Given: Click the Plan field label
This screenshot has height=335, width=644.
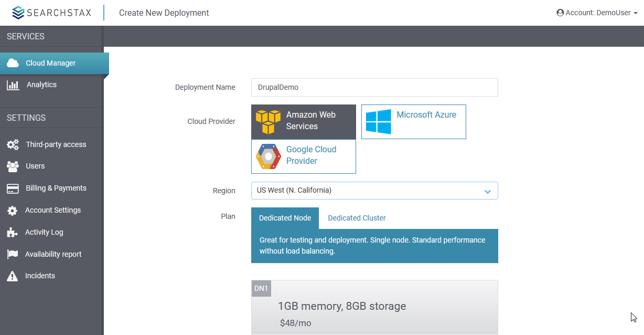Looking at the screenshot, I should 228,216.
